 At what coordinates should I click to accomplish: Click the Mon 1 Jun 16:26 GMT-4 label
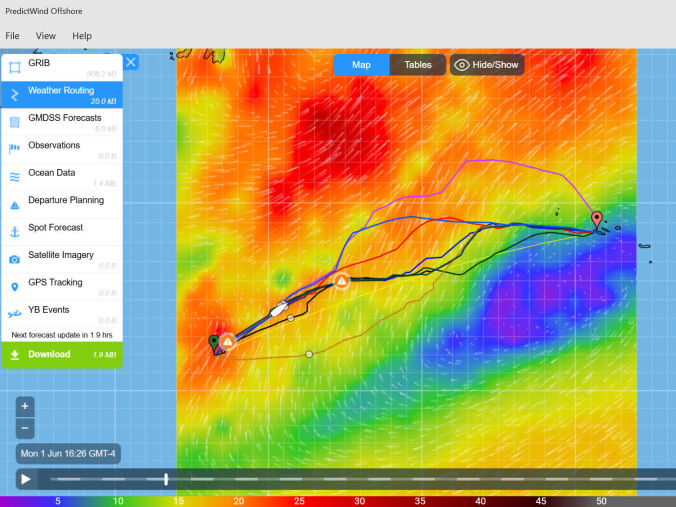click(x=68, y=454)
